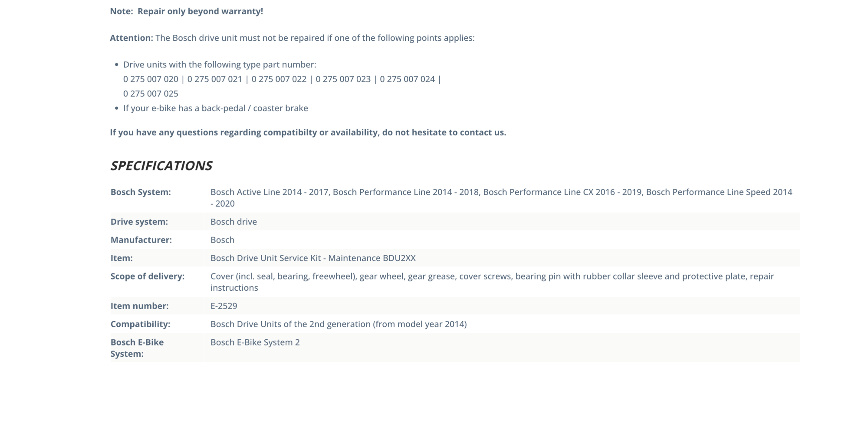Image resolution: width=868 pixels, height=424 pixels.
Task: Click the item number E-2529
Action: 224,306
